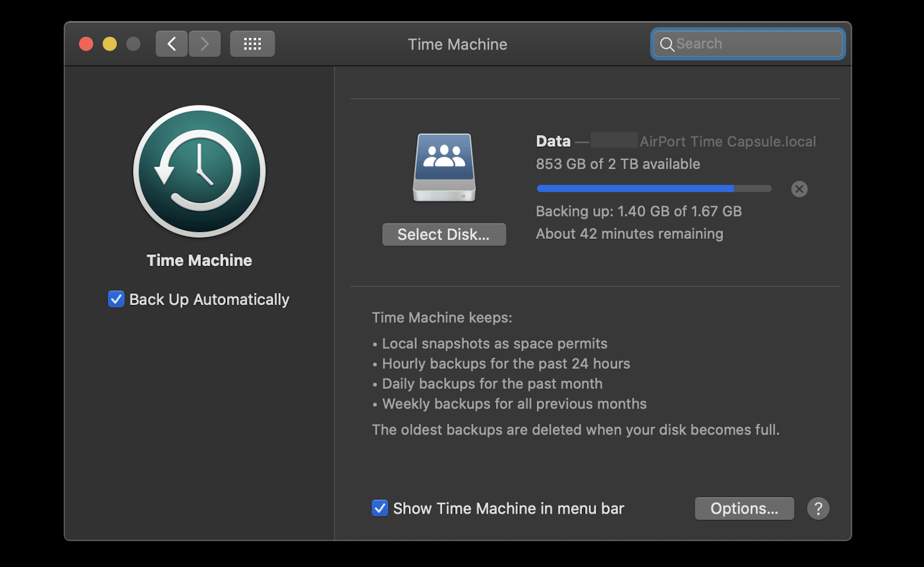
Task: Click the About 42 minutes remaining text
Action: 629,233
